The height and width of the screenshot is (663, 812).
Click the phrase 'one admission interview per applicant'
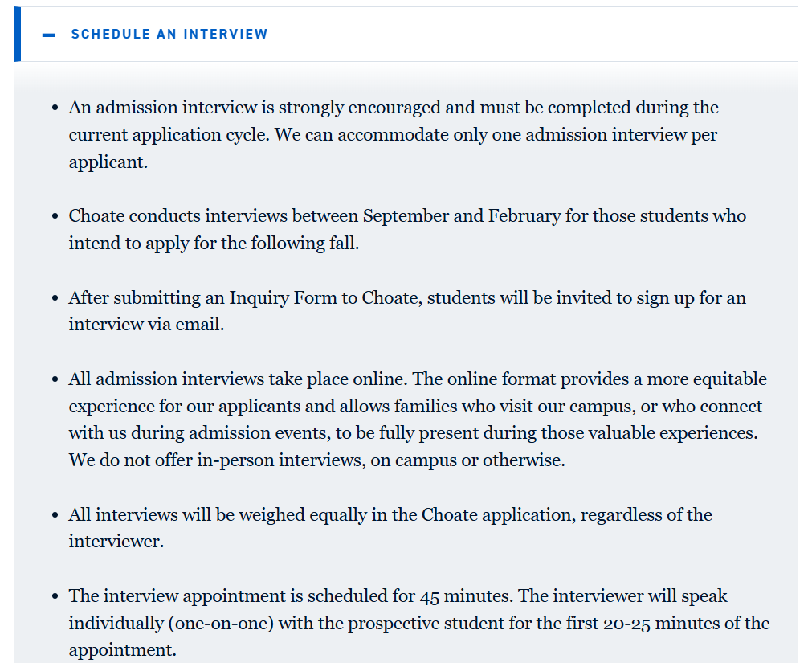click(604, 135)
